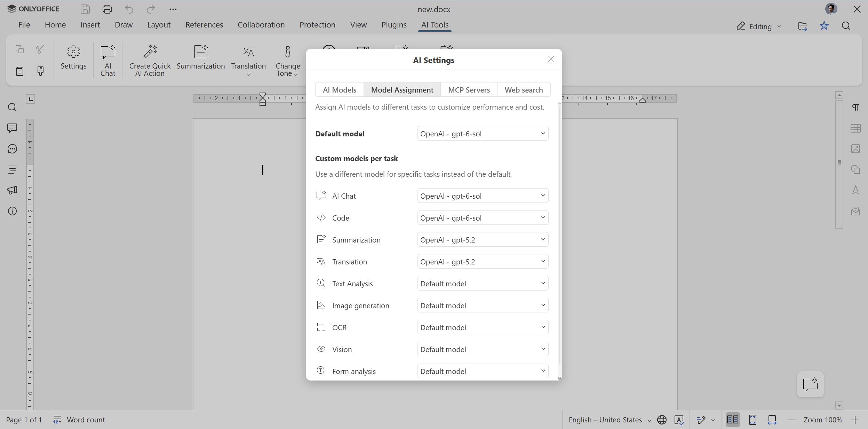Open the Plugins ribbon tab
This screenshot has width=868, height=429.
click(394, 25)
